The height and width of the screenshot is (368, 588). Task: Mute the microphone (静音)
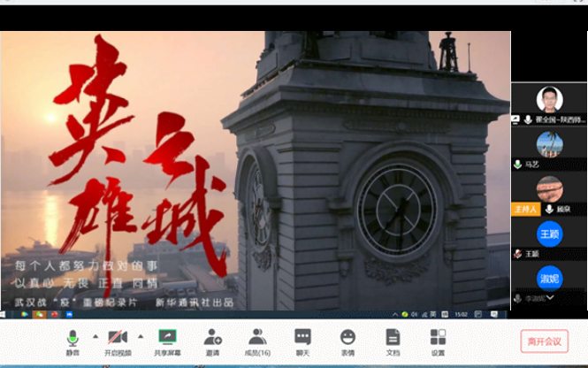[x=73, y=341]
